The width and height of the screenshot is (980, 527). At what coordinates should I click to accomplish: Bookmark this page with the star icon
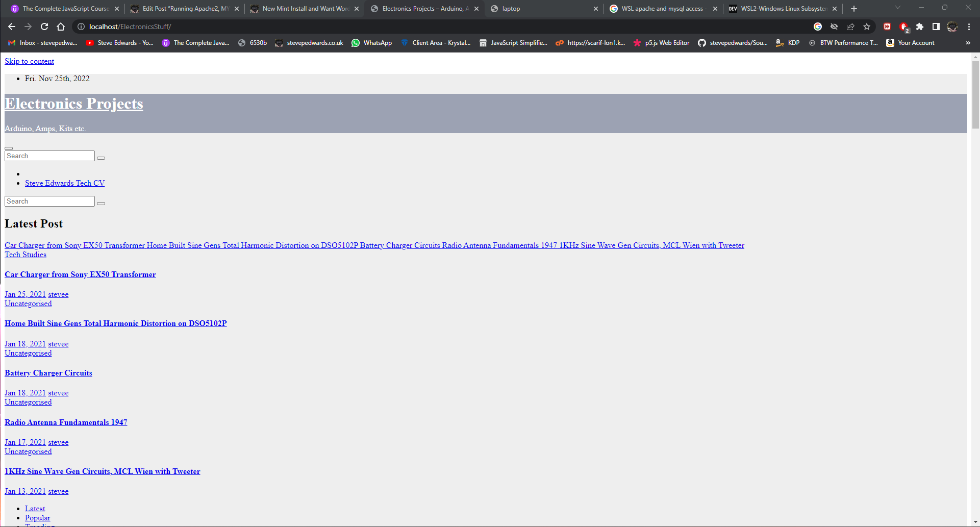867,27
